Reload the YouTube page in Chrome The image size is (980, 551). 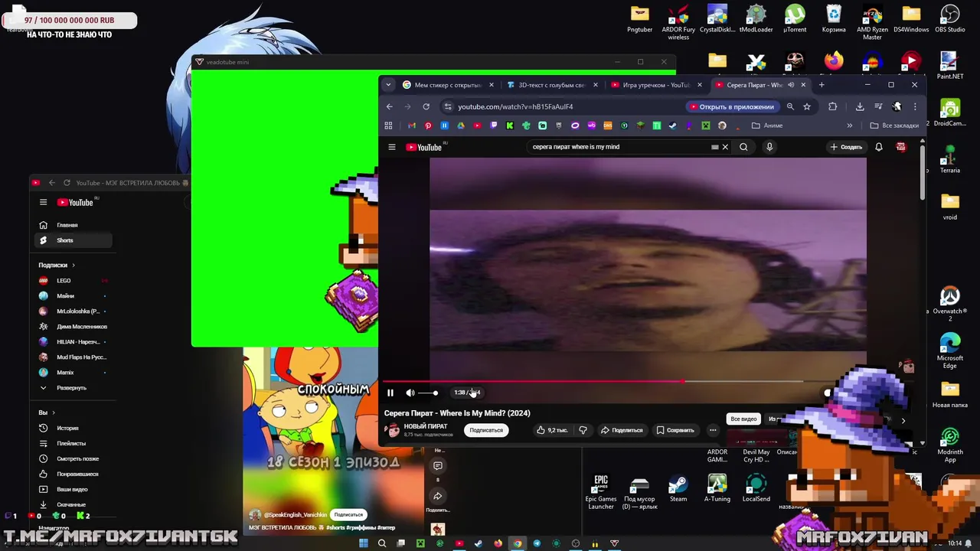[x=426, y=106]
